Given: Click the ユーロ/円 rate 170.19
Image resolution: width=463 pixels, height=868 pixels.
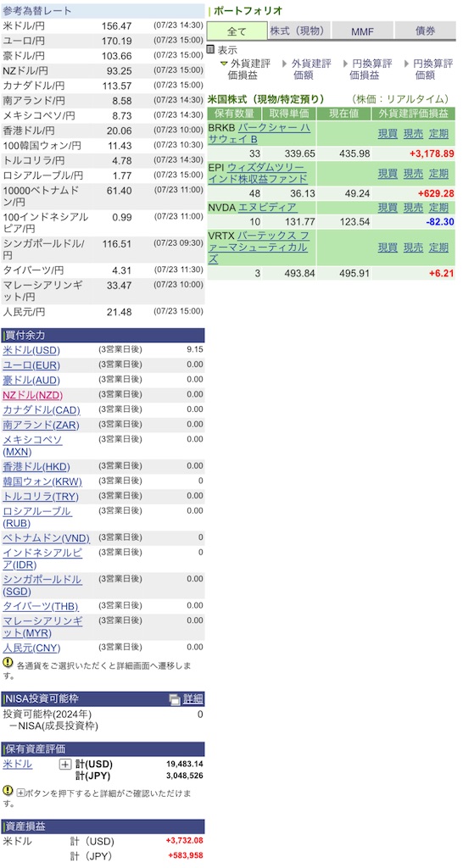Looking at the screenshot, I should 117,41.
